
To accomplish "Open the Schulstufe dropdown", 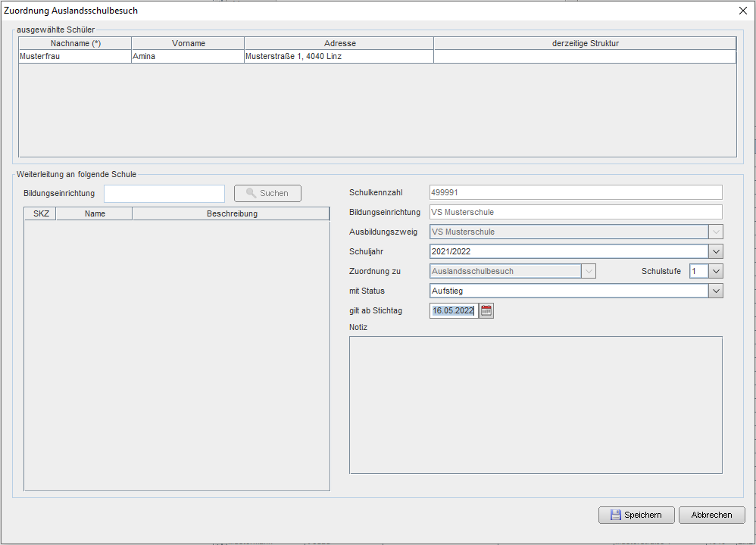I will pyautogui.click(x=716, y=271).
